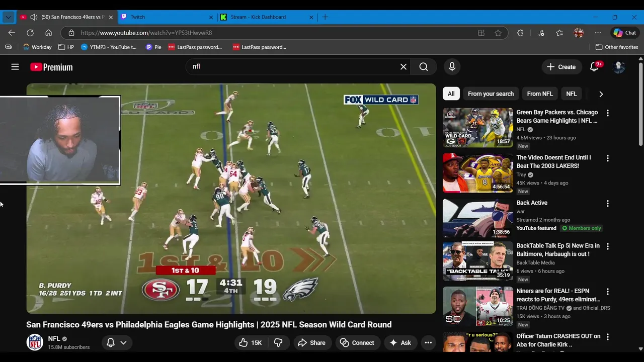The image size is (644, 362).
Task: Click the NFL channel name link
Action: tap(54, 339)
